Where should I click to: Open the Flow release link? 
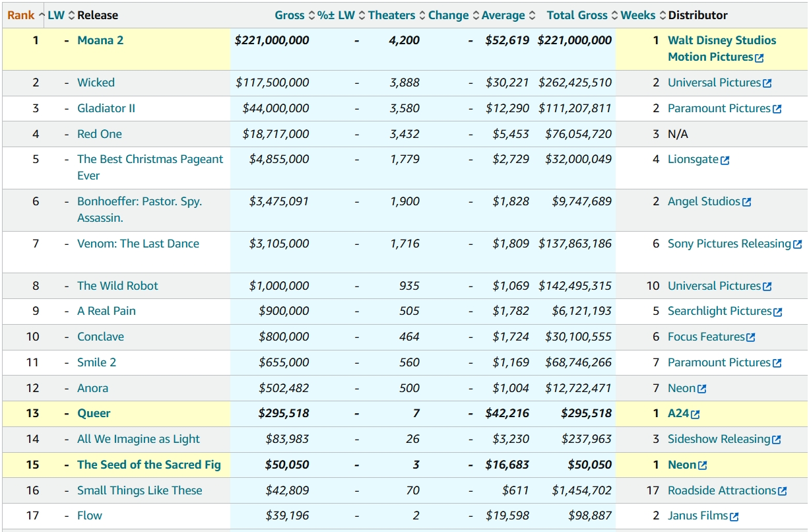click(90, 515)
